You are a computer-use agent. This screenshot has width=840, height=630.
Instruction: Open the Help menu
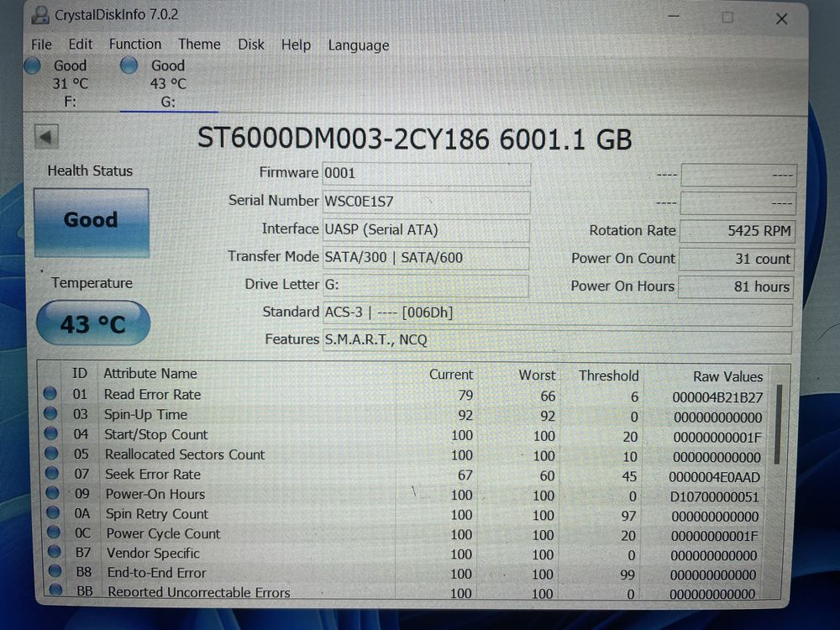coord(296,45)
